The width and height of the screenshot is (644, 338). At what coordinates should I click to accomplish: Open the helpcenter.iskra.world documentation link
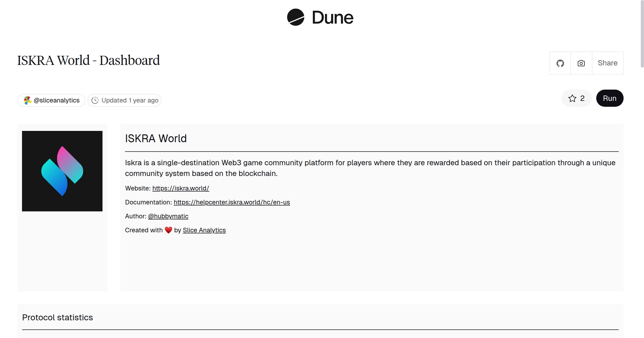(x=232, y=202)
